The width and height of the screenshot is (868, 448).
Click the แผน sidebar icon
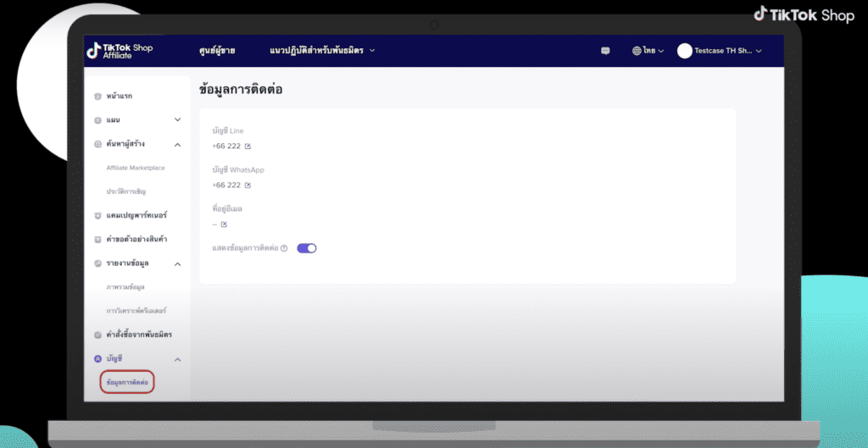pos(98,120)
